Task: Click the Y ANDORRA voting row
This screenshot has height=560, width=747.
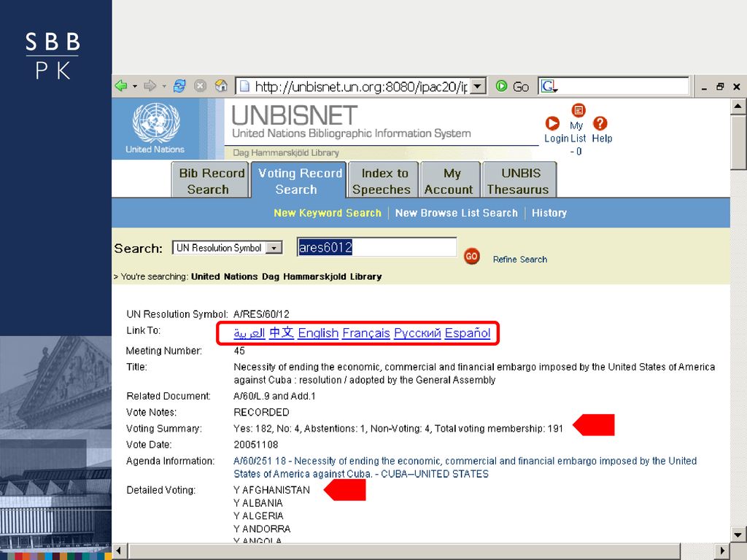Action: (262, 529)
